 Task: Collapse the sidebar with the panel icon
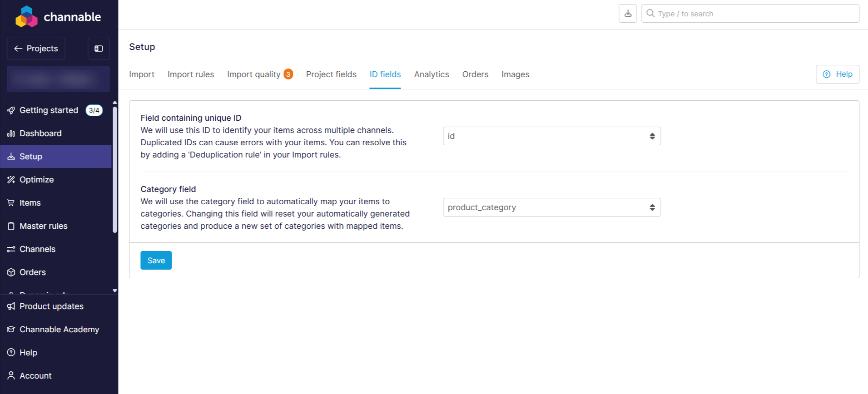pos(99,49)
